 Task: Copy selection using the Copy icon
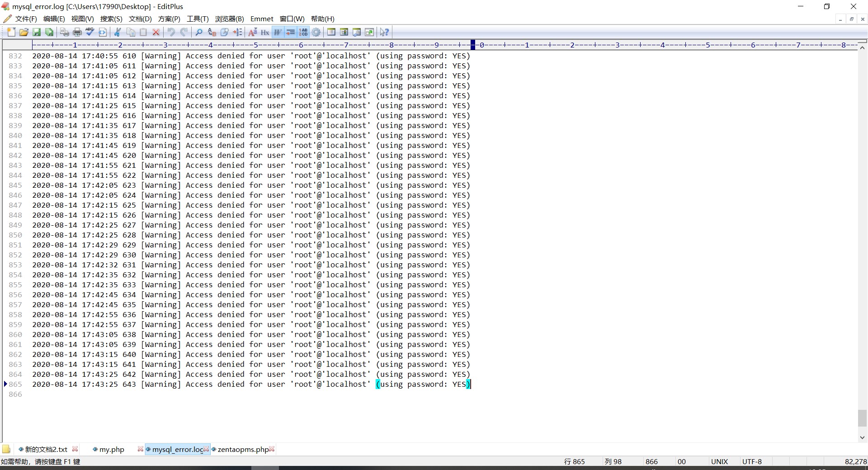[x=131, y=32]
